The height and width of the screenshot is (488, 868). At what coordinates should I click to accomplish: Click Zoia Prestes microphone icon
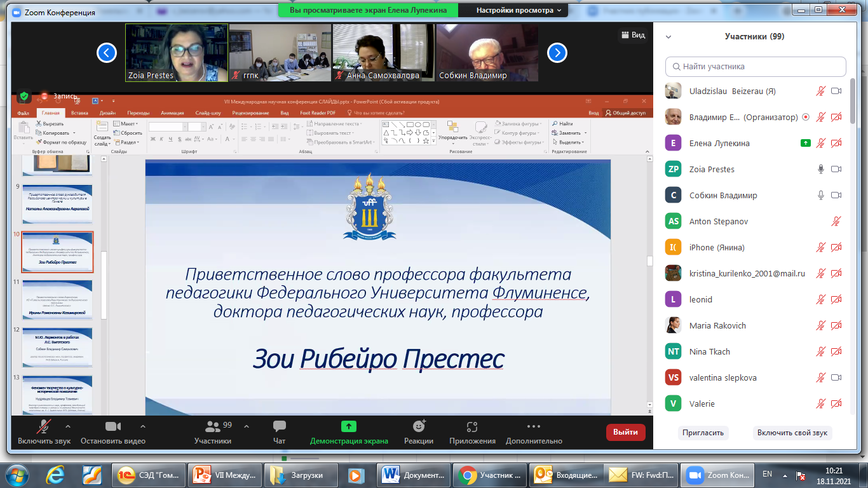821,169
